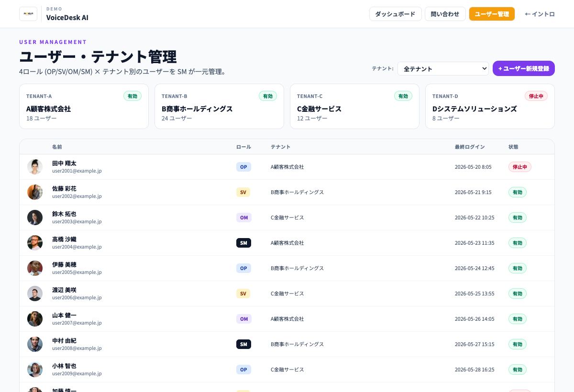The height and width of the screenshot is (392, 574).
Task: Click the テナント column header in table
Action: 280,147
